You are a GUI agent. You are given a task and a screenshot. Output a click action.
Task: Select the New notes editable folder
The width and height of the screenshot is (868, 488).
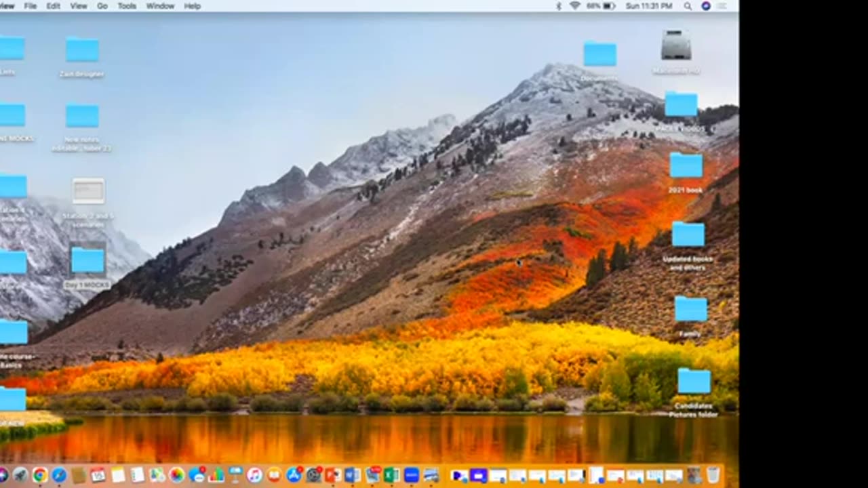point(82,115)
